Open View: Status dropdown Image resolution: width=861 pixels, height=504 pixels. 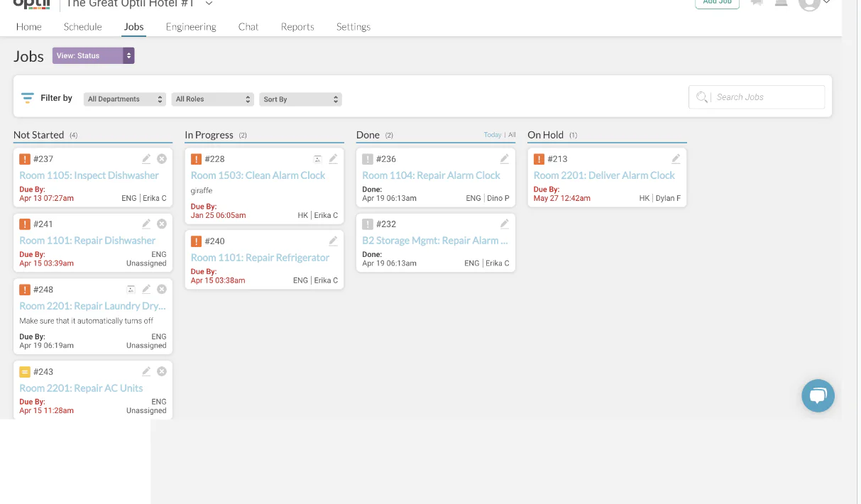pos(93,55)
